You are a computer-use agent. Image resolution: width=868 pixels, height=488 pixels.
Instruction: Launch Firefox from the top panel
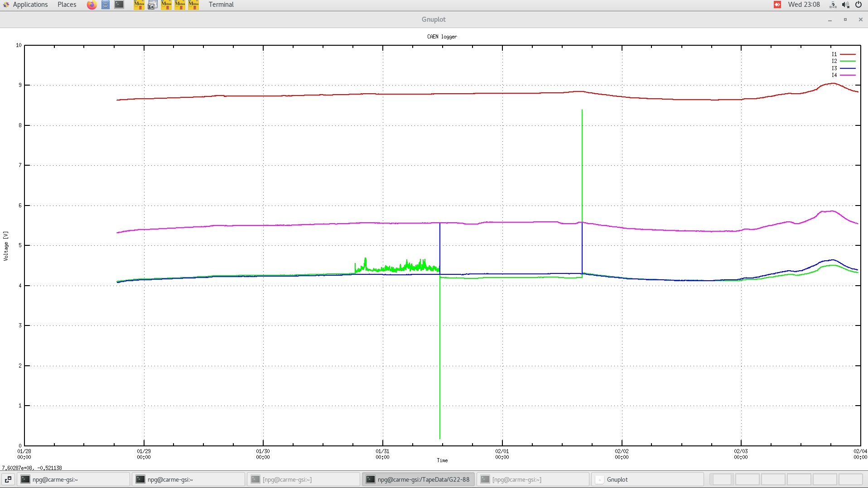pyautogui.click(x=92, y=5)
